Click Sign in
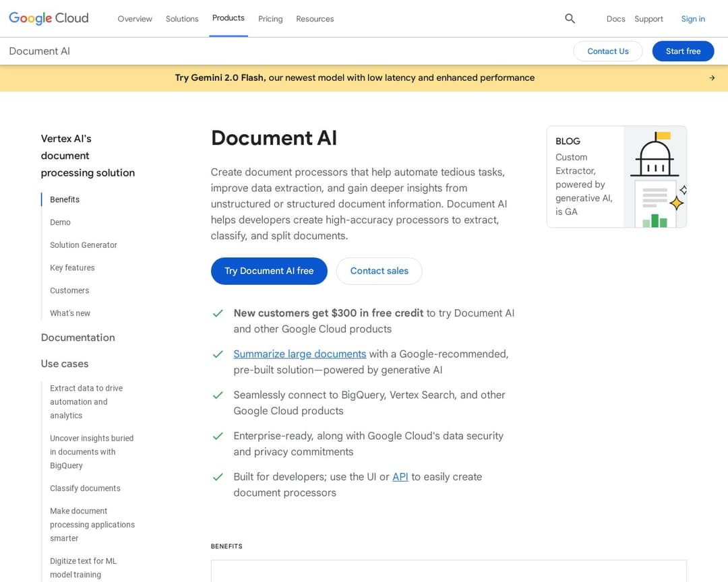This screenshot has height=582, width=728. coord(693,19)
